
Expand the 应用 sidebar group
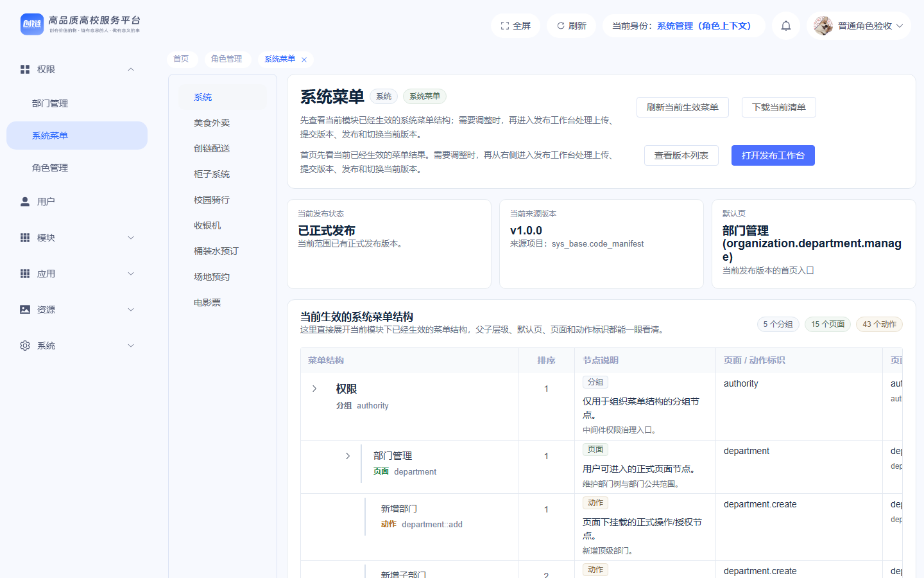(x=131, y=274)
